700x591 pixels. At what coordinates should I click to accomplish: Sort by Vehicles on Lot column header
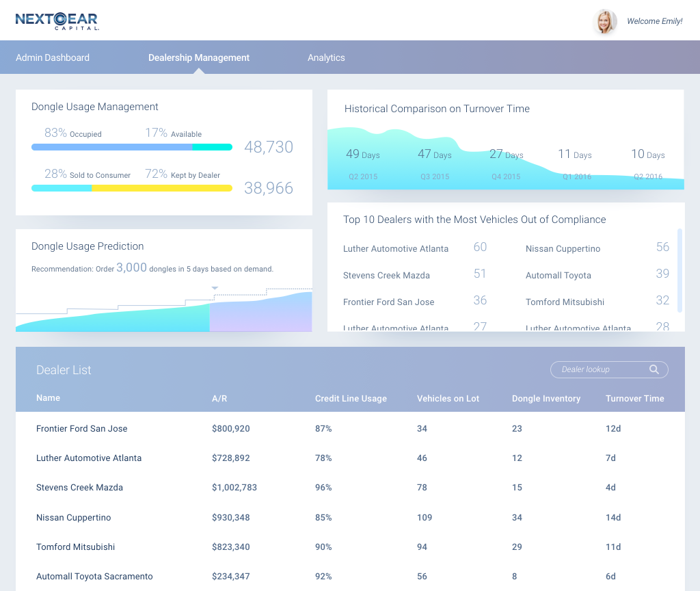click(x=448, y=399)
